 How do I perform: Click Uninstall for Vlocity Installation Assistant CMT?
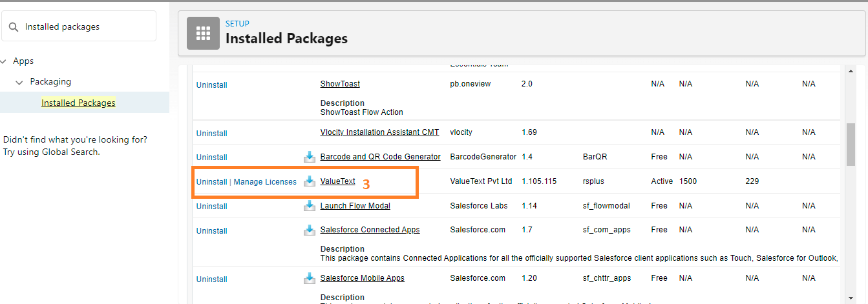[x=212, y=133]
